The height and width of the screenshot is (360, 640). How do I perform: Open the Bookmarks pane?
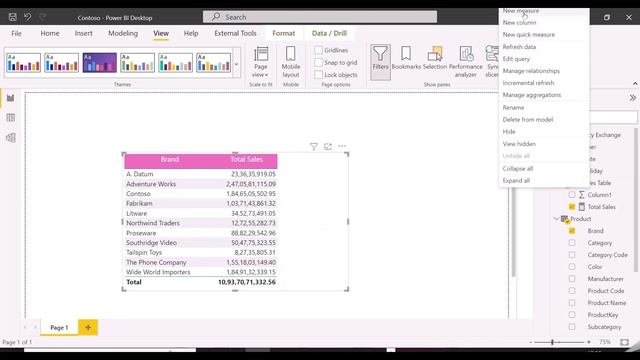[406, 58]
